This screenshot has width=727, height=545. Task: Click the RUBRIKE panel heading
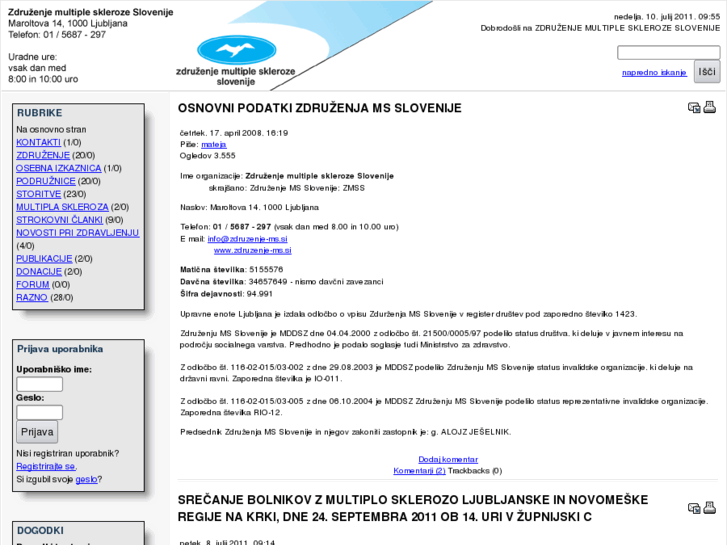point(39,113)
